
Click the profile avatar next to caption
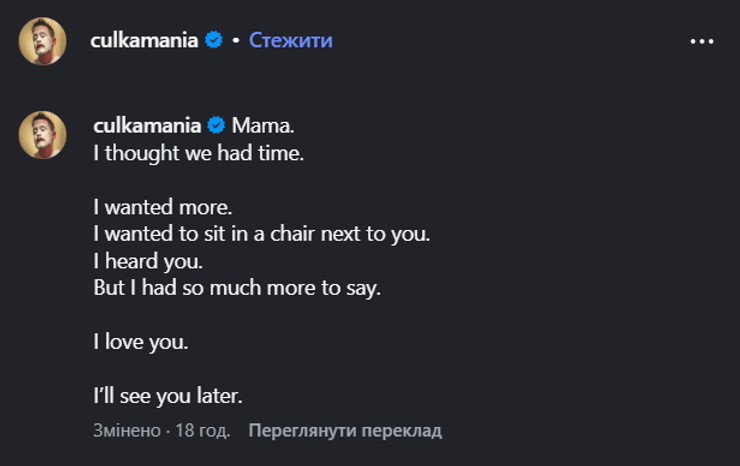[42, 134]
